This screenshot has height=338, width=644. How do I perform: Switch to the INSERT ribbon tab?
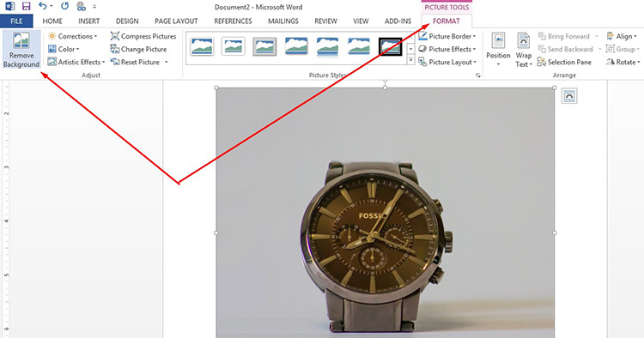click(88, 21)
